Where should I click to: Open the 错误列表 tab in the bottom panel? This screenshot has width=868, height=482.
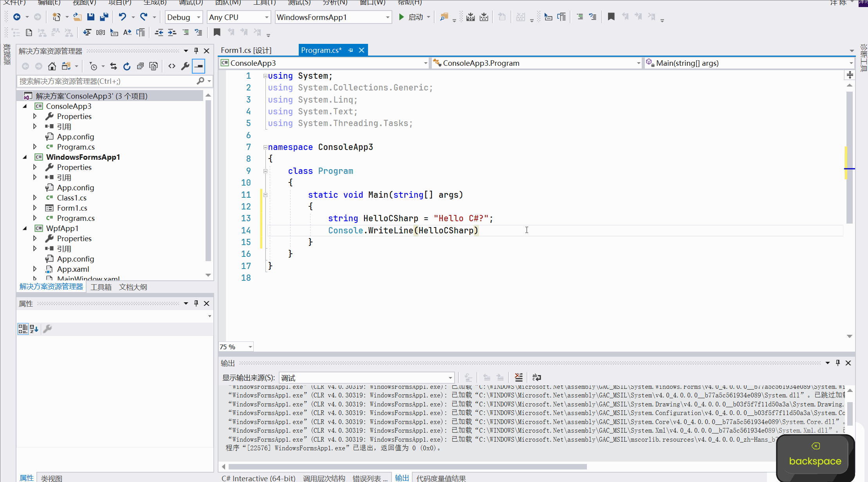tap(369, 478)
